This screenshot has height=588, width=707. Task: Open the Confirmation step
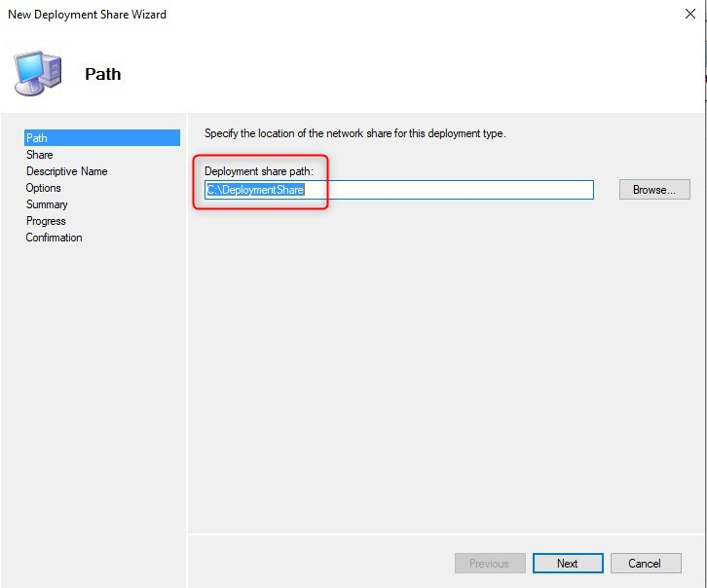(55, 238)
